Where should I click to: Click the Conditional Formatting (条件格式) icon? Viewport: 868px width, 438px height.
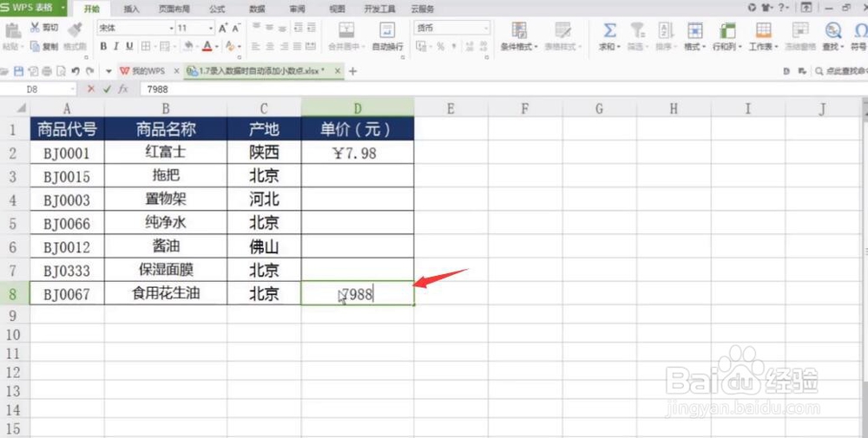click(x=519, y=29)
